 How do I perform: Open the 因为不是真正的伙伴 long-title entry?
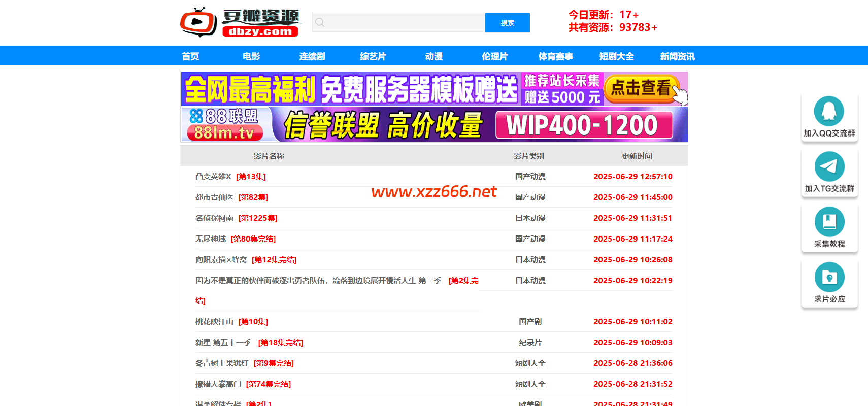318,281
